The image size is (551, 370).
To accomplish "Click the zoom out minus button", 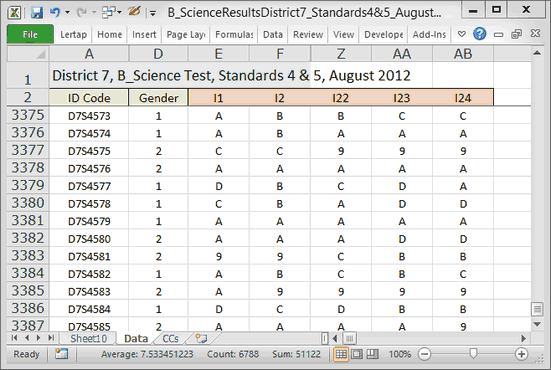I will 424,354.
